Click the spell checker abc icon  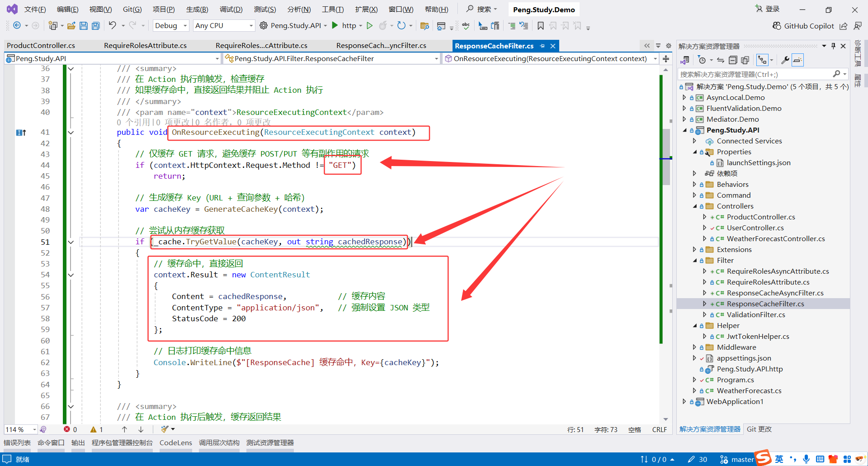click(x=466, y=26)
